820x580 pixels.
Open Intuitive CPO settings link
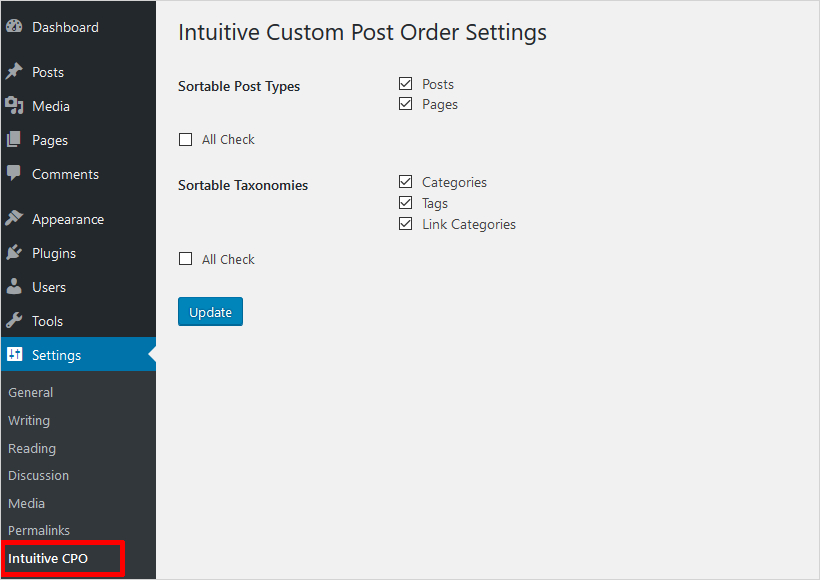point(48,558)
